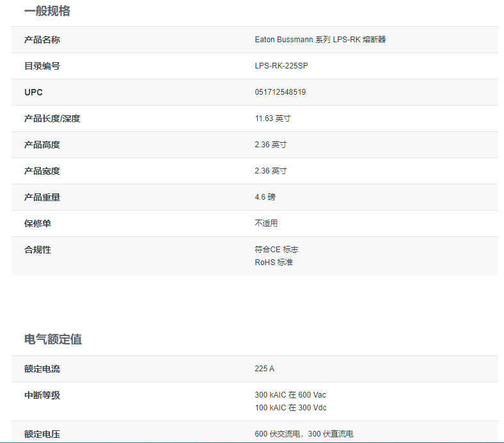Viewport: 504px width, 443px height.
Task: Click the rated current value 225 A
Action: (x=265, y=369)
